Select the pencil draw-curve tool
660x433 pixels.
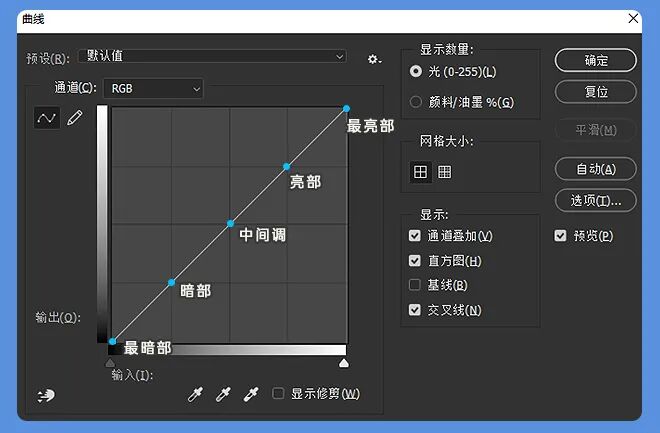(74, 118)
